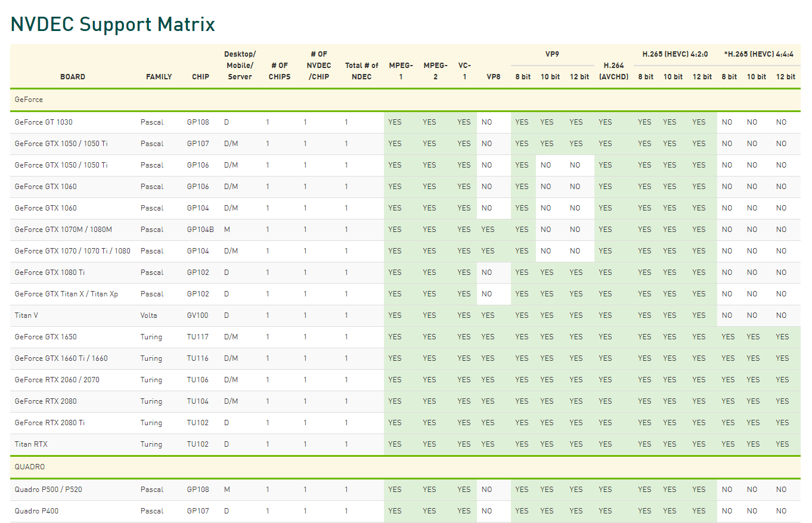Click the TU106 chip cell
This screenshot has width=812, height=523.
click(x=198, y=380)
